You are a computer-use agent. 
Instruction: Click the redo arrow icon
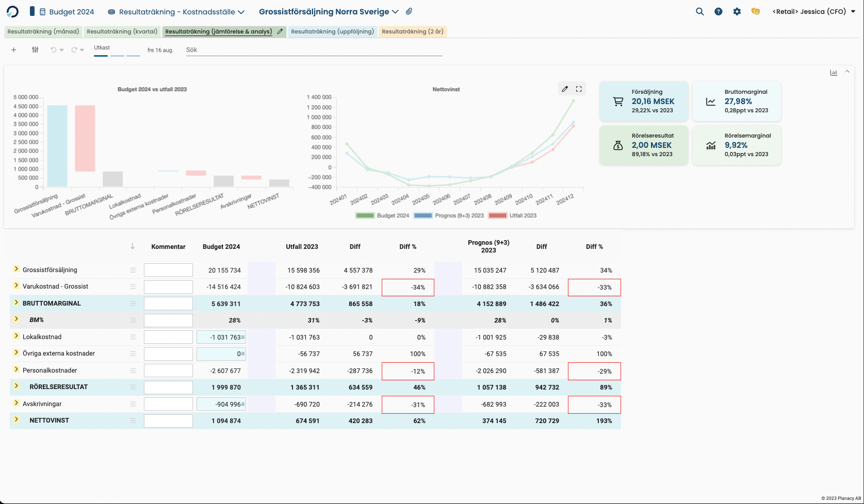click(x=74, y=50)
